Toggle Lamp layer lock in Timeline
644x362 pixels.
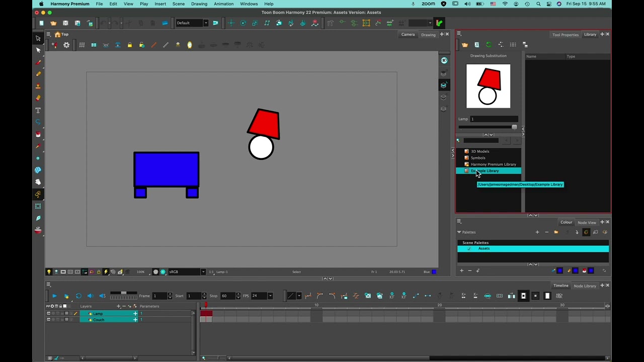pyautogui.click(x=62, y=313)
